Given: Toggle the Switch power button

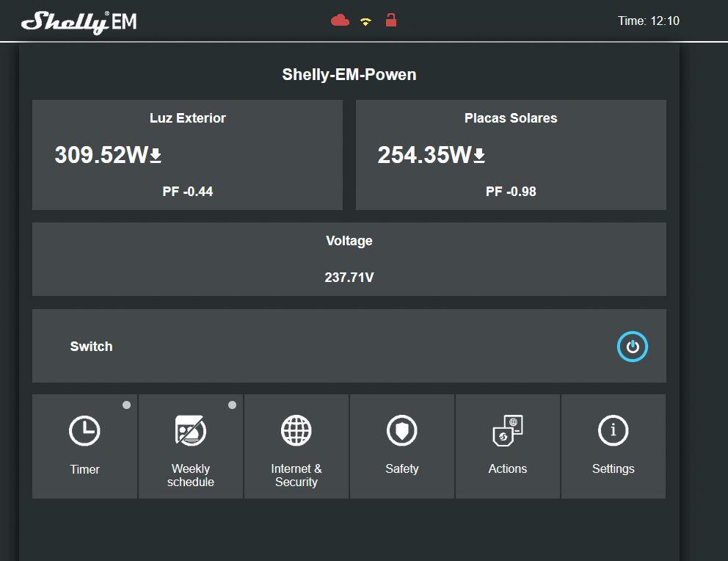Looking at the screenshot, I should (632, 347).
